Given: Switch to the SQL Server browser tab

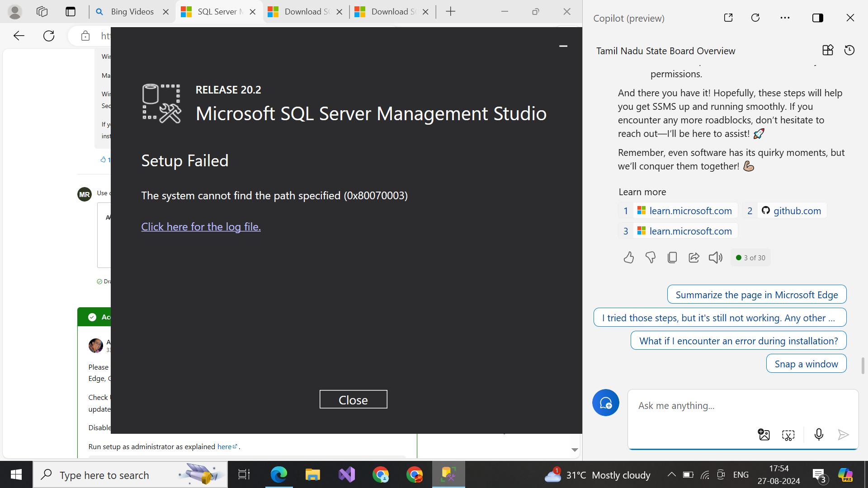Looking at the screenshot, I should pyautogui.click(x=217, y=12).
